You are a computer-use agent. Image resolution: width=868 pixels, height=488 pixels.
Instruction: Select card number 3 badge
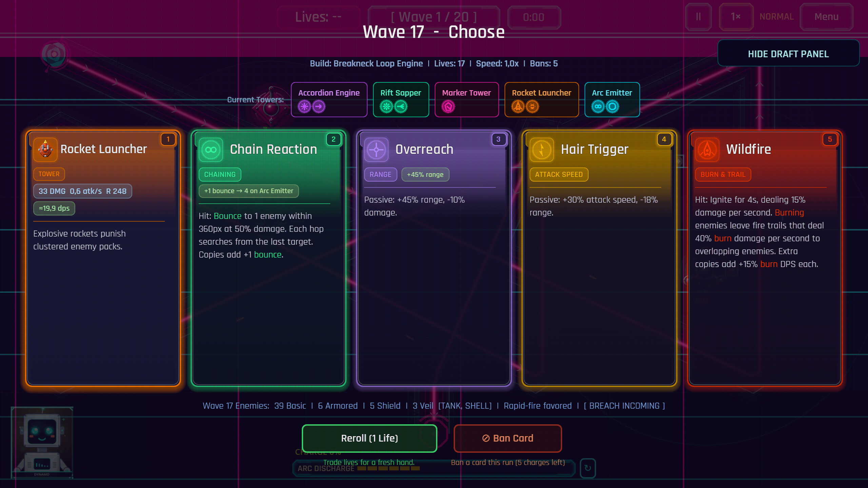[498, 139]
